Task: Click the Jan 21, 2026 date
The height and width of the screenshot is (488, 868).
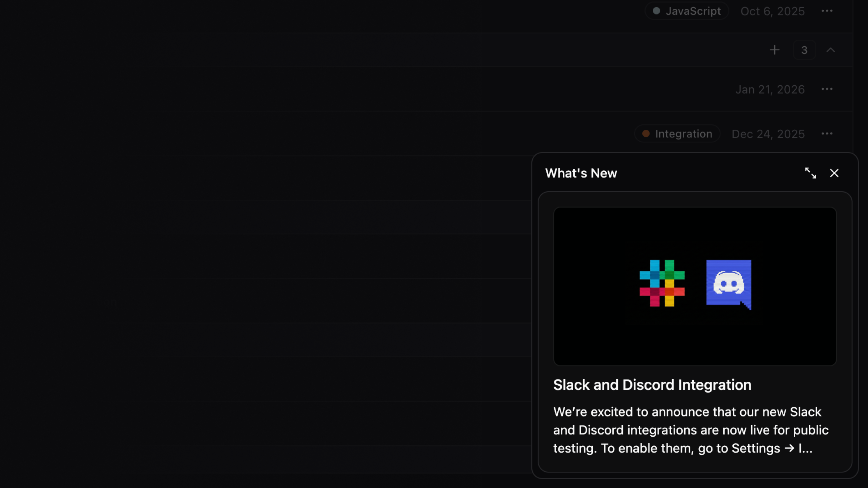Action: 770,89
